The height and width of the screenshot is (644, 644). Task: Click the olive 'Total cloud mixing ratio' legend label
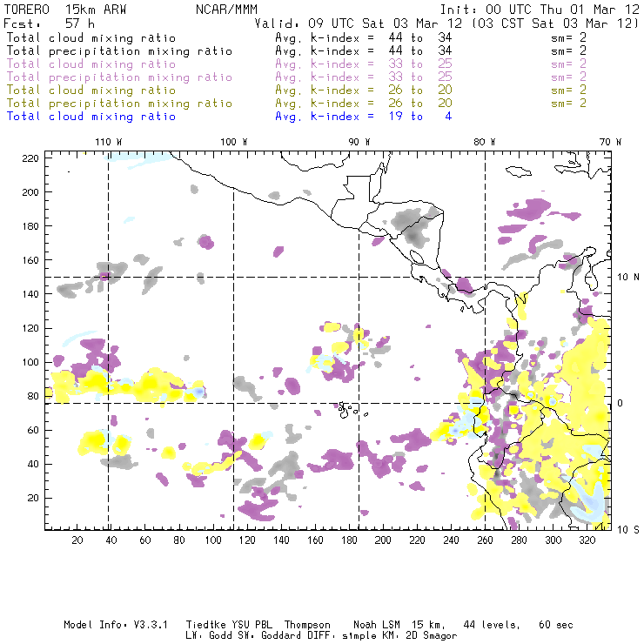(91, 91)
